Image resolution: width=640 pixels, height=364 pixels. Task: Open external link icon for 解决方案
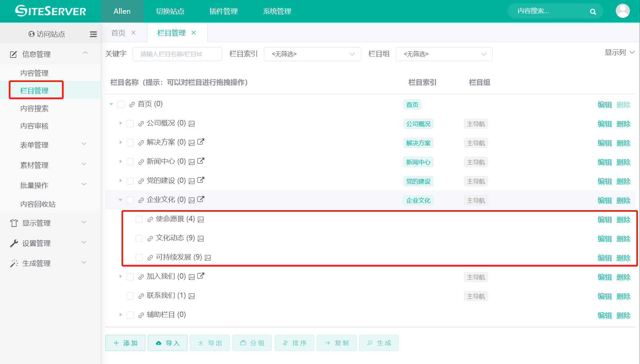(201, 141)
